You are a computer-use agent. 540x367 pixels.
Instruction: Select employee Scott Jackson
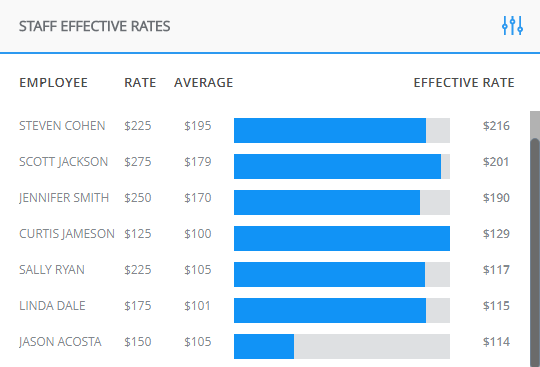click(x=63, y=162)
